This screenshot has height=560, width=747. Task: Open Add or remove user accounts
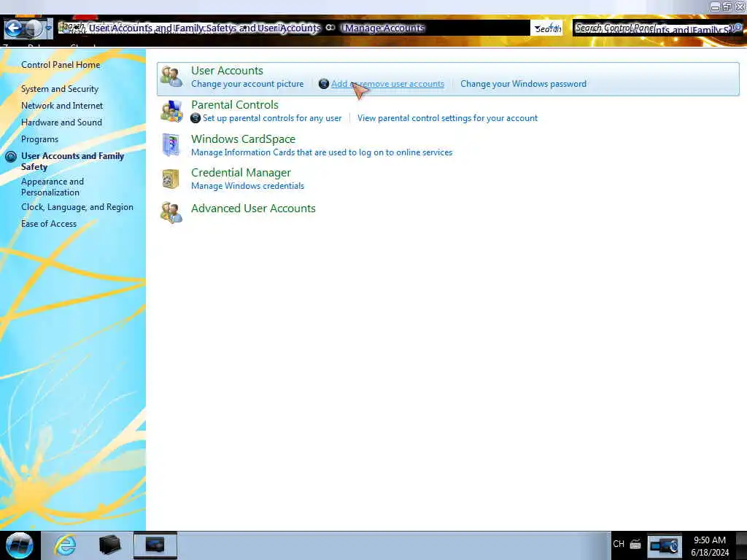[387, 84]
